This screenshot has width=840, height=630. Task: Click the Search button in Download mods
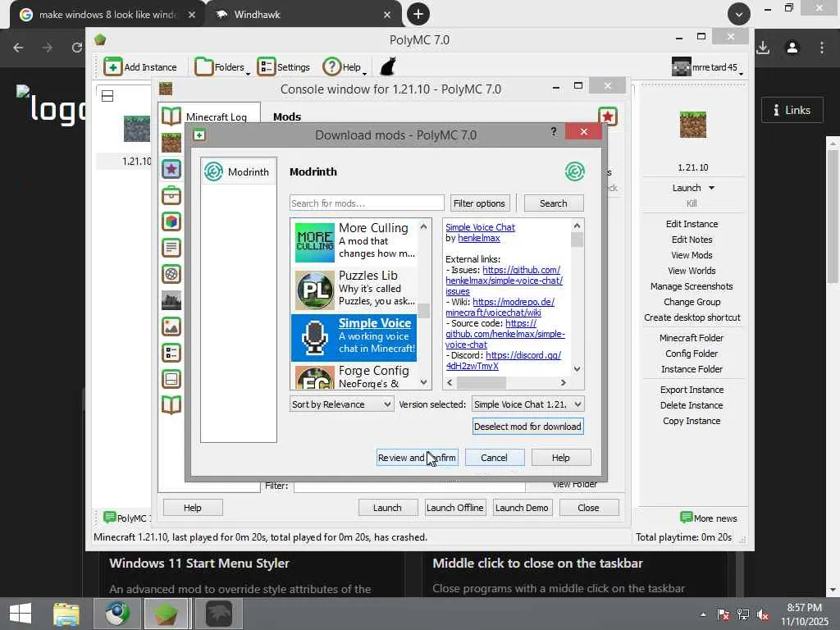[x=554, y=203]
